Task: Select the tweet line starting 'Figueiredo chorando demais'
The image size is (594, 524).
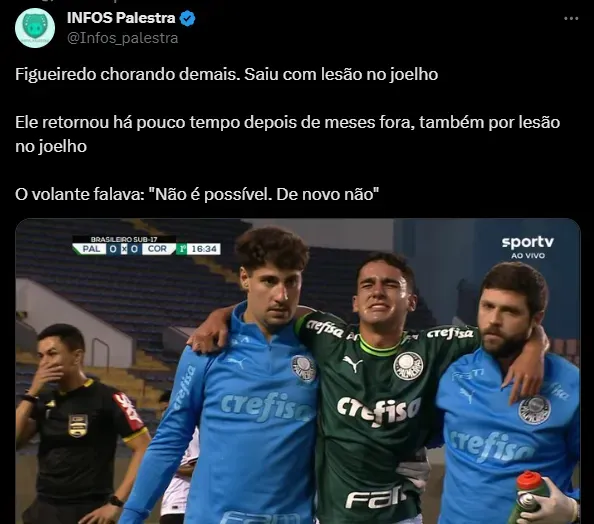Action: tap(227, 74)
